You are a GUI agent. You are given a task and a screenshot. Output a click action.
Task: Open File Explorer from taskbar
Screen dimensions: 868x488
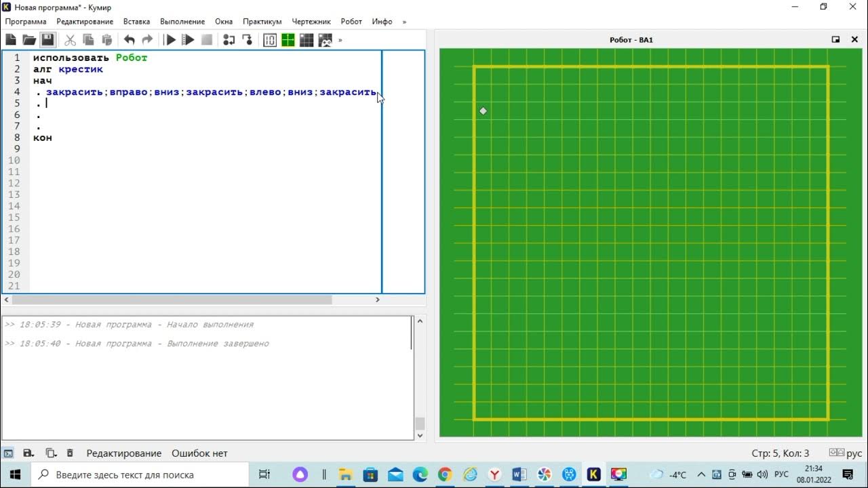tap(345, 474)
